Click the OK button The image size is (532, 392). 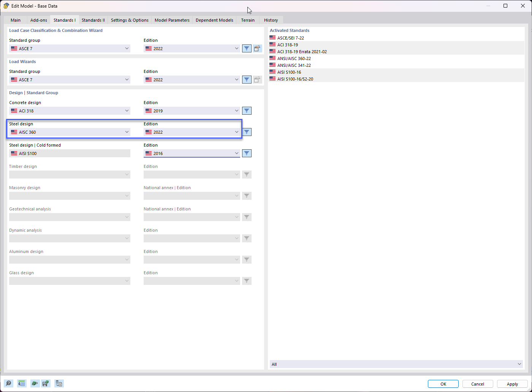pos(443,384)
